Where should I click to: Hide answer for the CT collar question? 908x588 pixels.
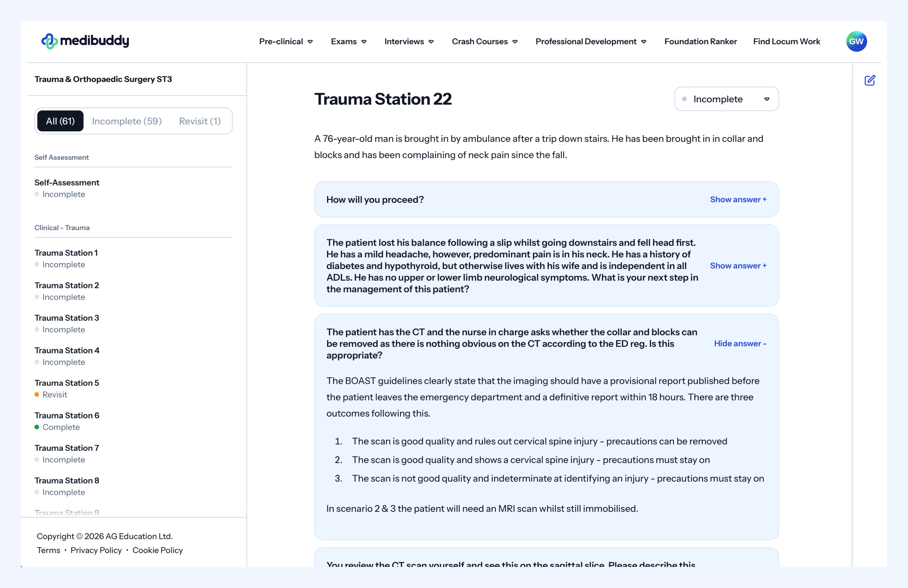coord(740,343)
